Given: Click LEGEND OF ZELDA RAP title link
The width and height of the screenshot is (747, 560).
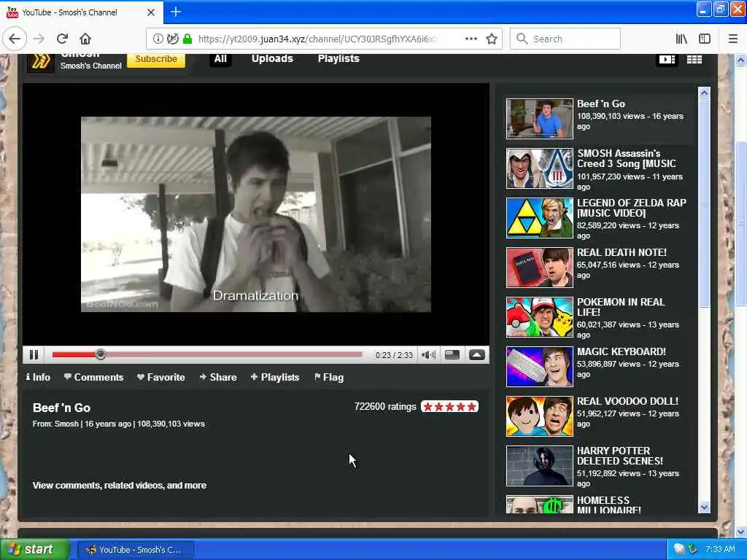Looking at the screenshot, I should coord(631,208).
